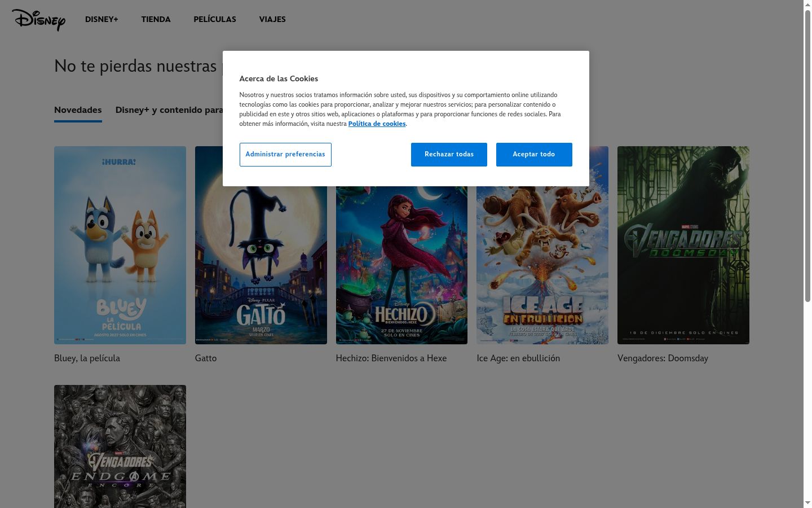Click the scrollbar up arrow
812x508 pixels.
pos(807,5)
